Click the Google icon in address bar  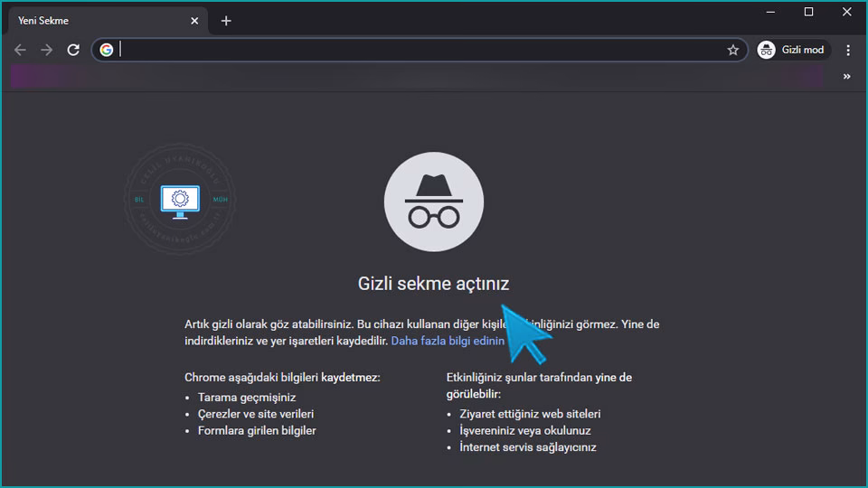[x=107, y=50]
